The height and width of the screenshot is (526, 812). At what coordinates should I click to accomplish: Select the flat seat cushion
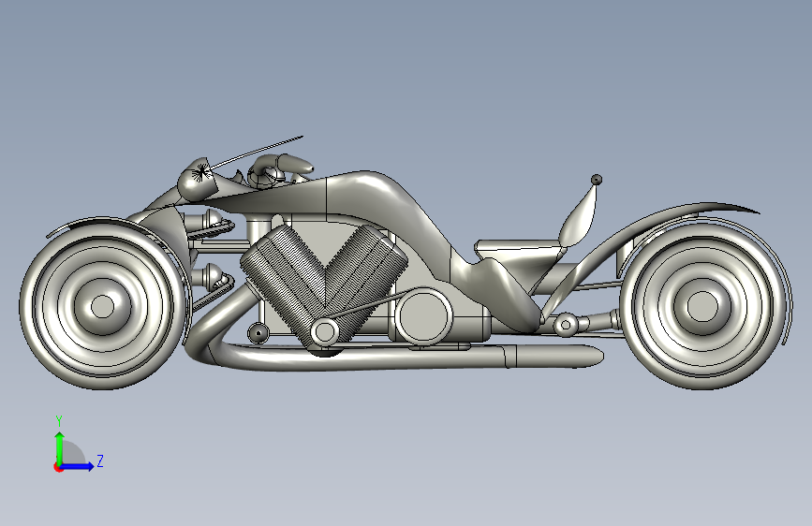coord(520,247)
